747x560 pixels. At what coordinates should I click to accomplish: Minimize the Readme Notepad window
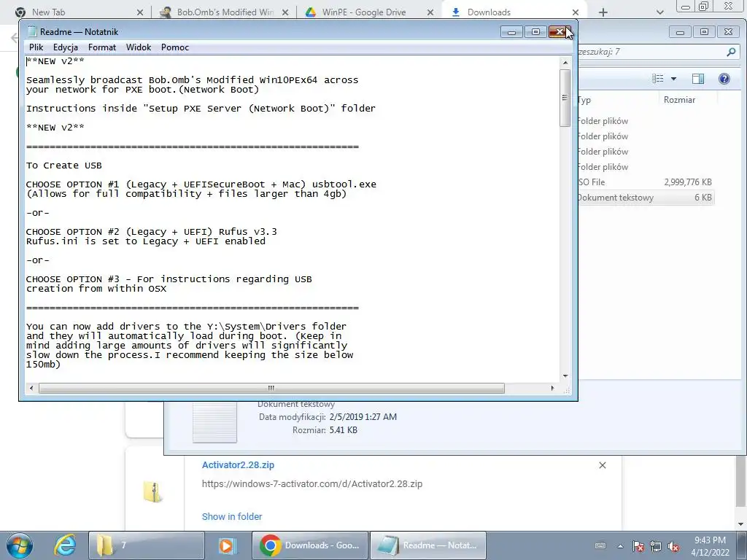511,32
